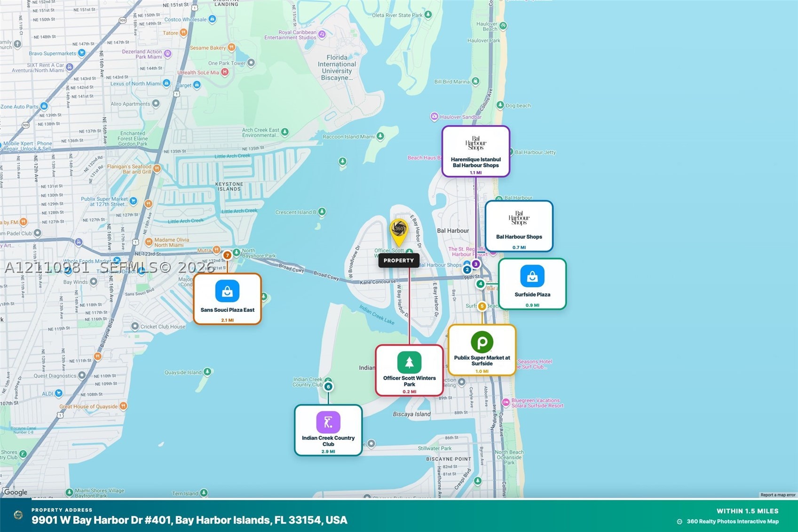Click the yellow 360 property pin
798x532 pixels.
click(399, 232)
